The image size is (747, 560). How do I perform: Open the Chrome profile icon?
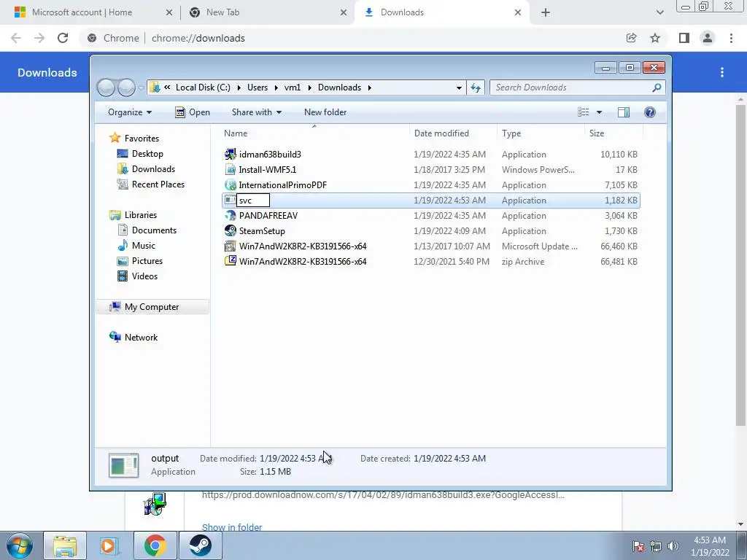tap(708, 38)
